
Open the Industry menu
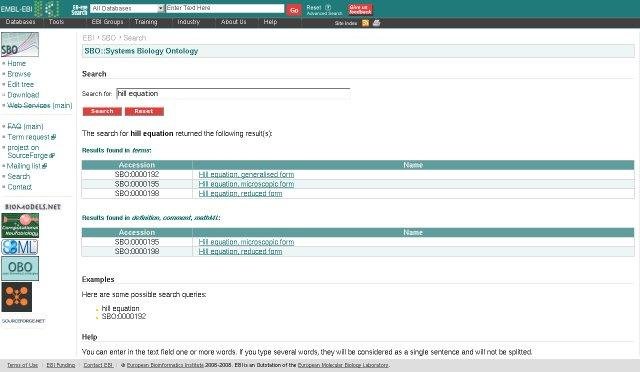click(x=189, y=22)
